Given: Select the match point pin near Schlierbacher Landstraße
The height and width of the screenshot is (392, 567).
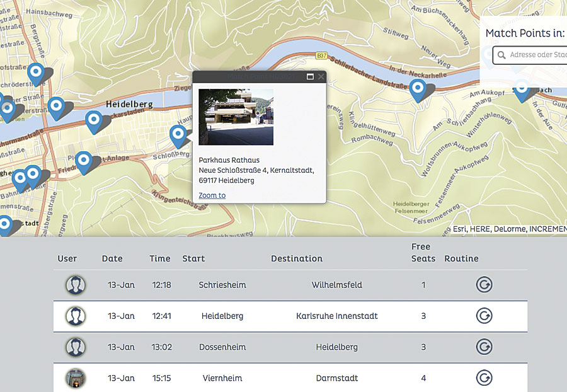Looking at the screenshot, I should pos(418,89).
